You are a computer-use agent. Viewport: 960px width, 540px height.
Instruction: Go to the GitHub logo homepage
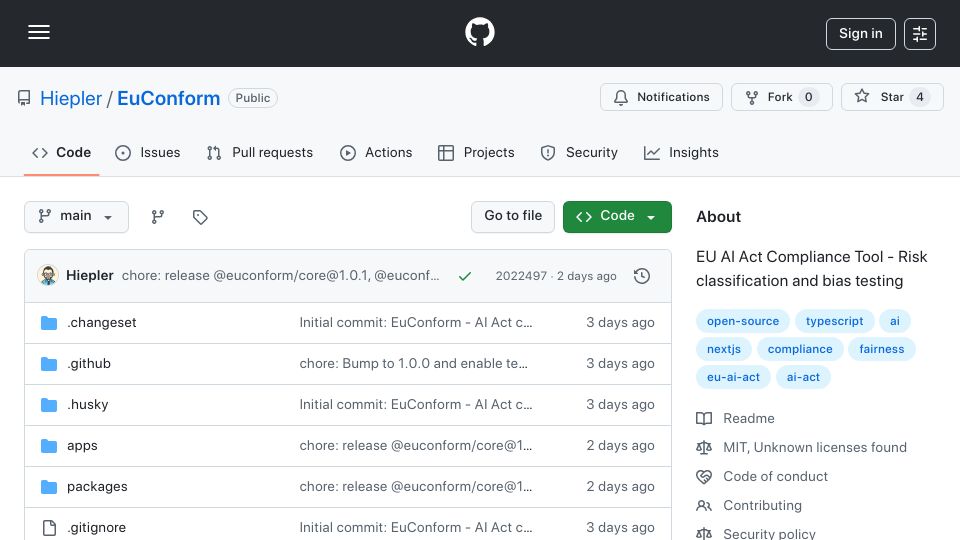coord(479,32)
